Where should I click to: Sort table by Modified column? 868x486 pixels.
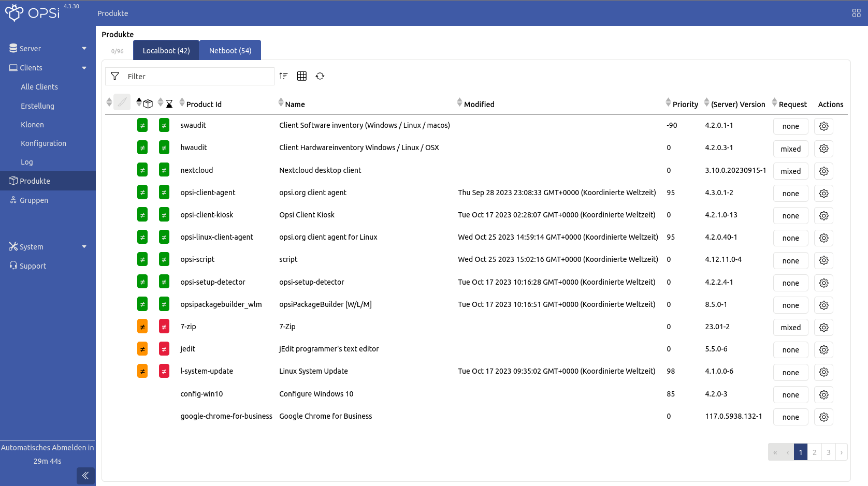pyautogui.click(x=475, y=104)
